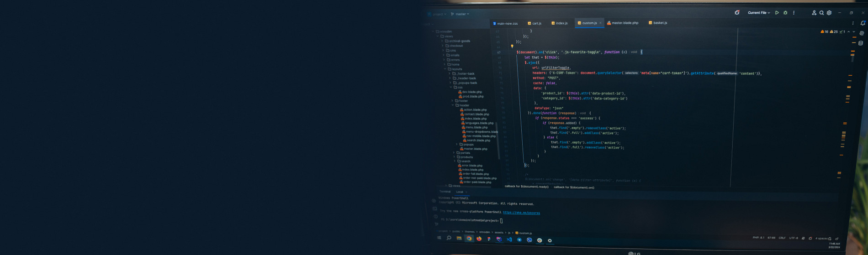
Task: Click the PHP: 8.1 language level status
Action: point(758,238)
